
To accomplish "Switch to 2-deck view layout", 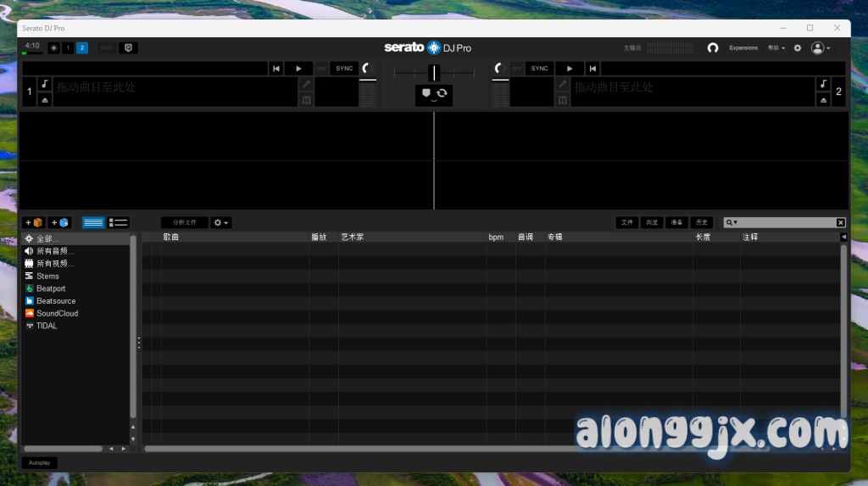I will pos(82,48).
